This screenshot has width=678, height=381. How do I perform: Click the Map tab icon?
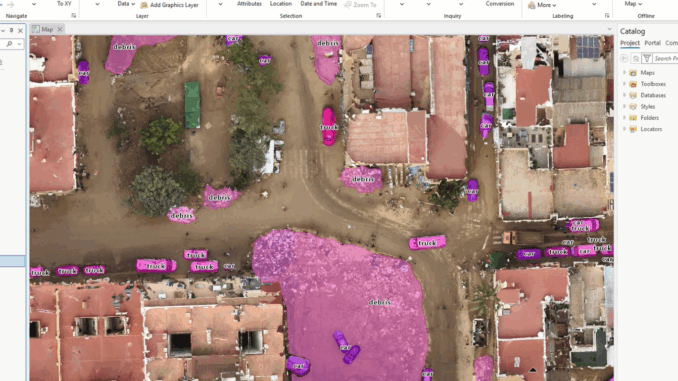[x=35, y=29]
